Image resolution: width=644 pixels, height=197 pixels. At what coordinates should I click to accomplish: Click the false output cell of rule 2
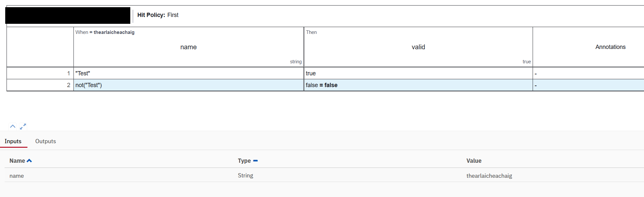418,85
